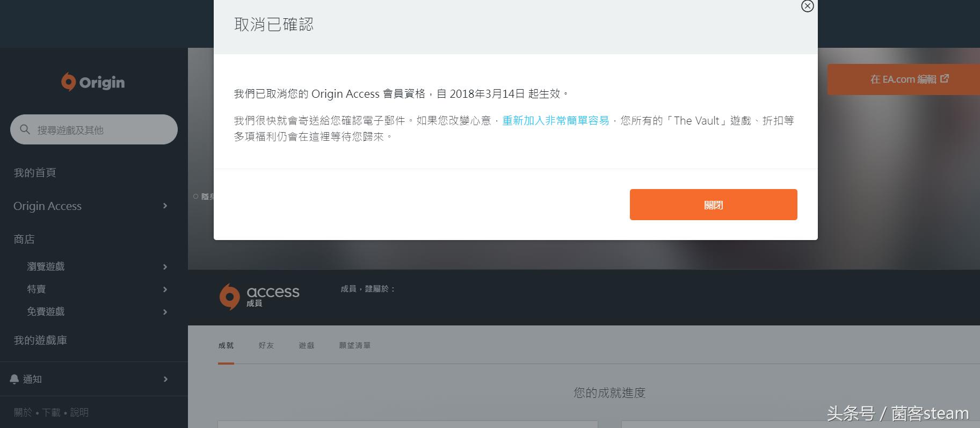Click the 關於 footer link
The width and height of the screenshot is (980, 428).
(x=23, y=412)
